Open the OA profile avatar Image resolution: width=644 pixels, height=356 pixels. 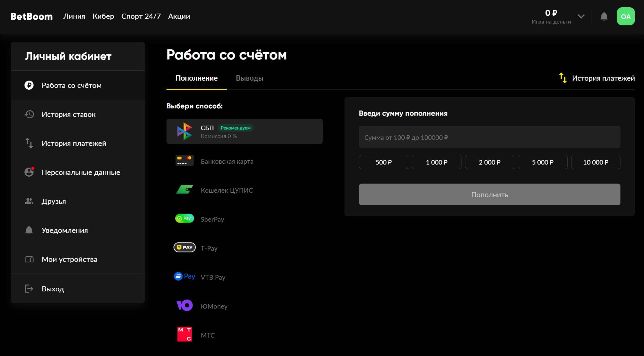point(626,16)
